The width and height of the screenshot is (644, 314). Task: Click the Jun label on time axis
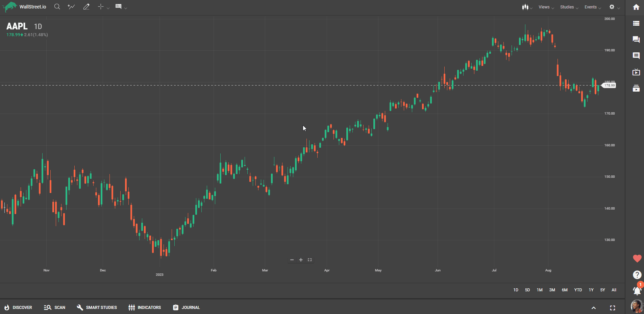438,270
